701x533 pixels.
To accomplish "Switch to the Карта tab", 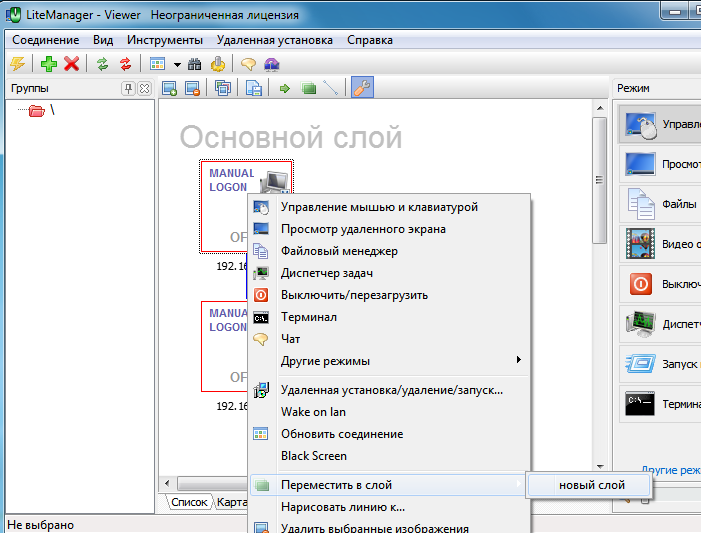I will 231,502.
